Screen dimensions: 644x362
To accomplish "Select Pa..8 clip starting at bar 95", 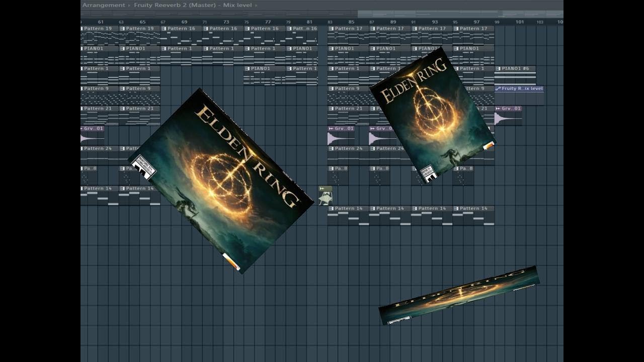I will pos(463,175).
